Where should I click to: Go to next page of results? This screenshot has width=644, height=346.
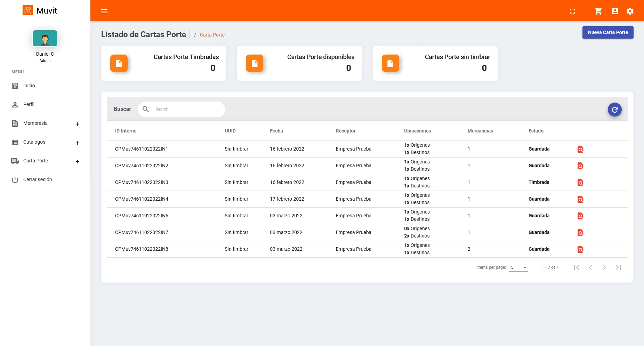(x=604, y=267)
